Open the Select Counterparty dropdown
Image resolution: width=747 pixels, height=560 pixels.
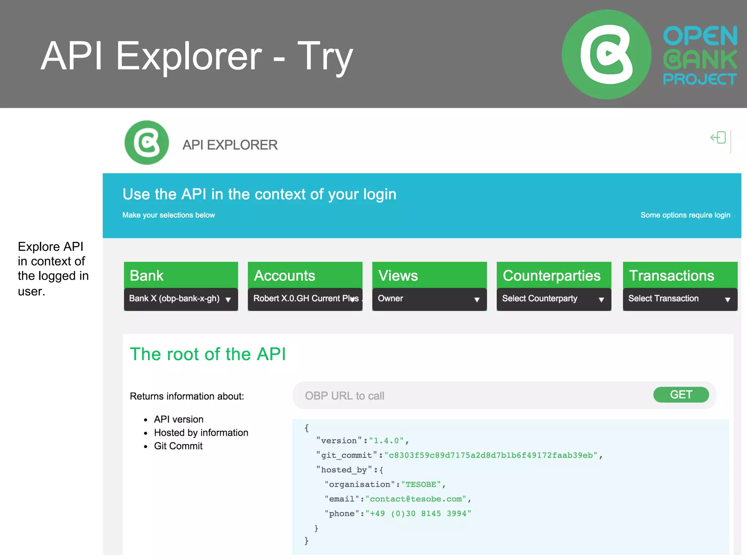click(554, 299)
